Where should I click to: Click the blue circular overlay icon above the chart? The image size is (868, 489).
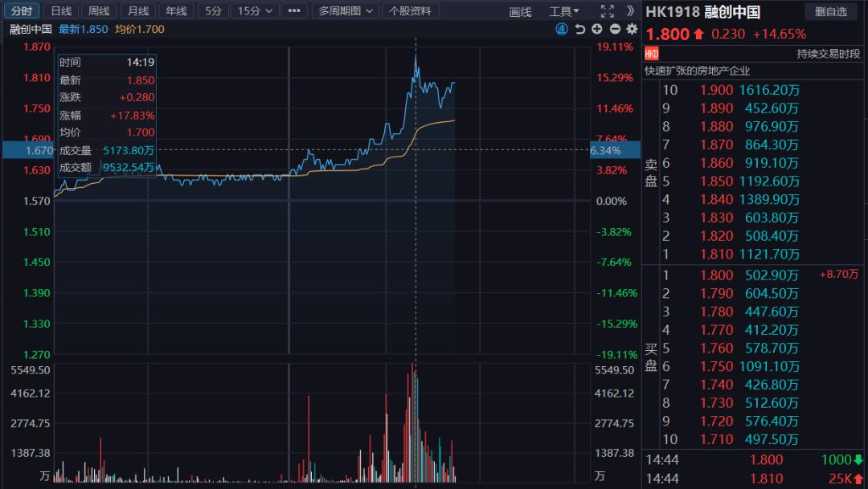pyautogui.click(x=561, y=30)
